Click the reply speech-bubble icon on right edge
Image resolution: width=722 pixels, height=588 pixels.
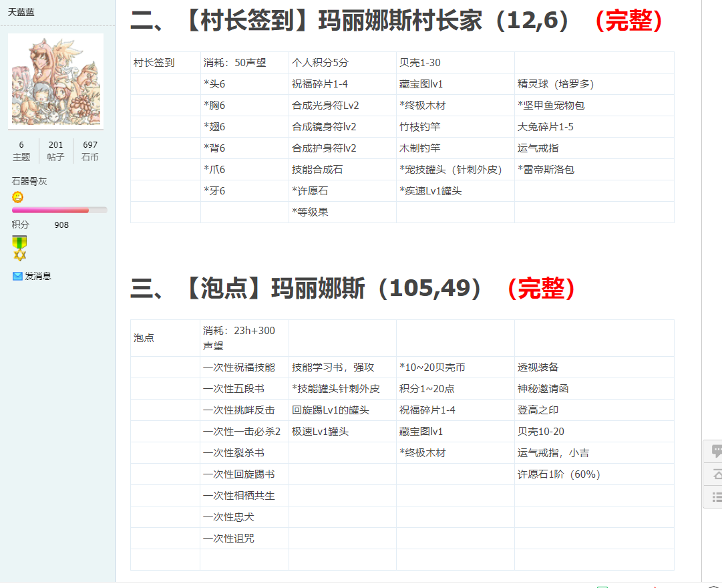716,451
